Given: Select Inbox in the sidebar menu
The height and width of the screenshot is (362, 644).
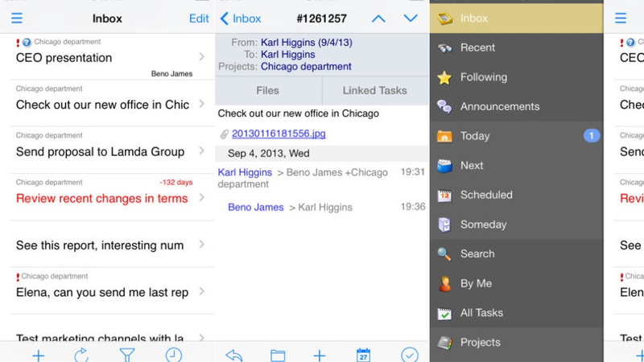Looking at the screenshot, I should pos(516,19).
